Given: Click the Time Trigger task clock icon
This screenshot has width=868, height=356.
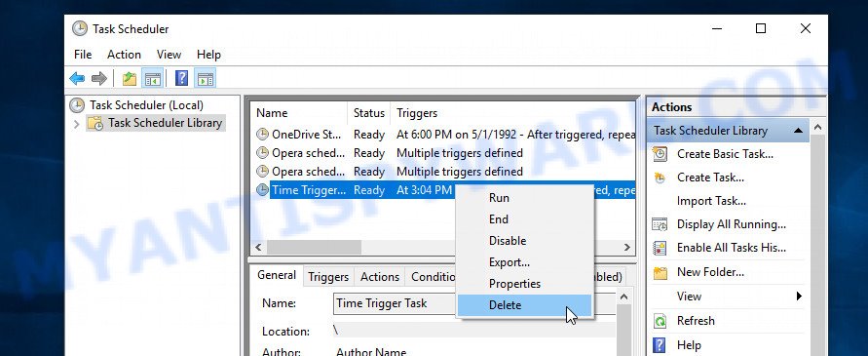Looking at the screenshot, I should point(262,190).
